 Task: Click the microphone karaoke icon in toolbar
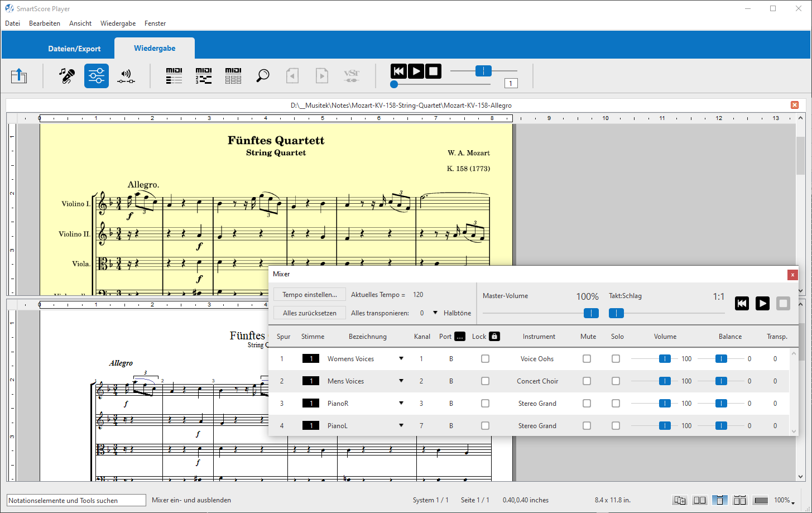click(67, 75)
